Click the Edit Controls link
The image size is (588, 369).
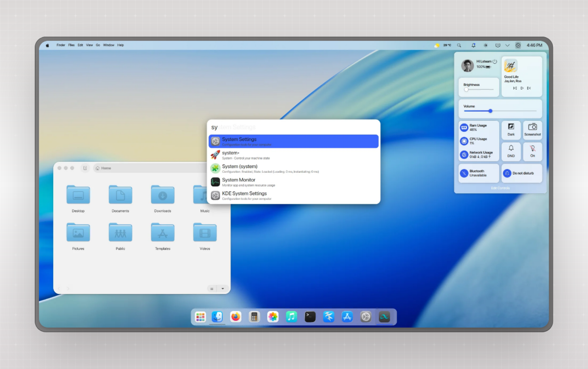click(x=500, y=188)
